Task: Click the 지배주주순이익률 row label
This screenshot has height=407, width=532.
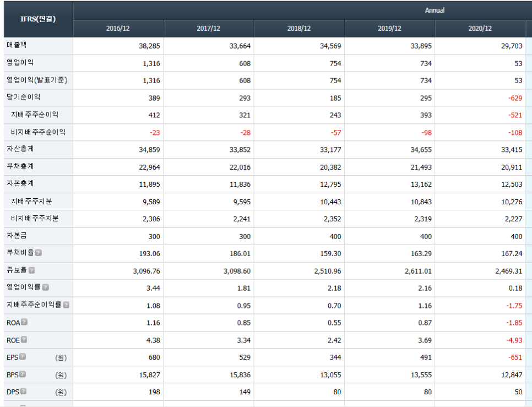Action: pyautogui.click(x=34, y=305)
